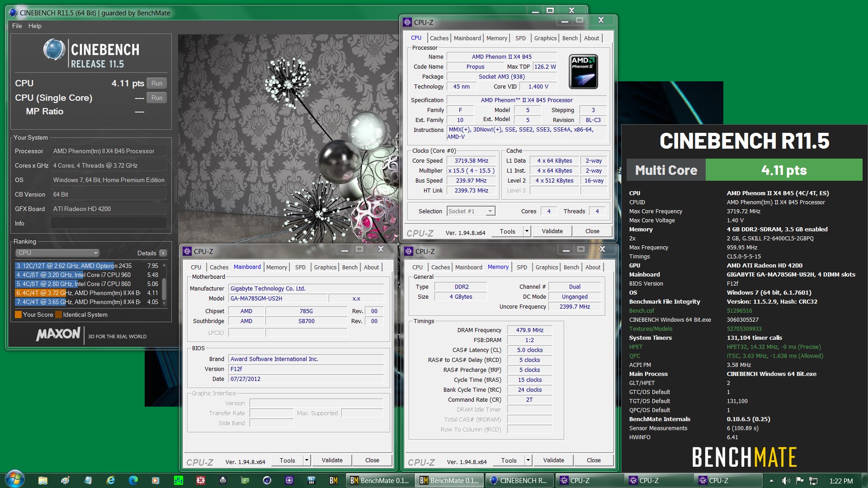The width and height of the screenshot is (868, 488).
Task: Select the 4C/4T @ 3.65 GHz ranking row
Action: pos(87,302)
